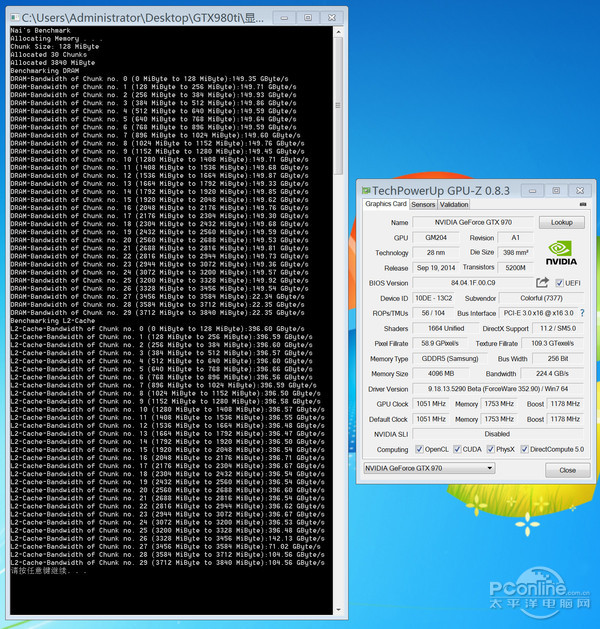Click L2-Cache chunk no. 27 line showing 71.02 GByte/s
Screen dimensions: 600x629
[x=165, y=546]
